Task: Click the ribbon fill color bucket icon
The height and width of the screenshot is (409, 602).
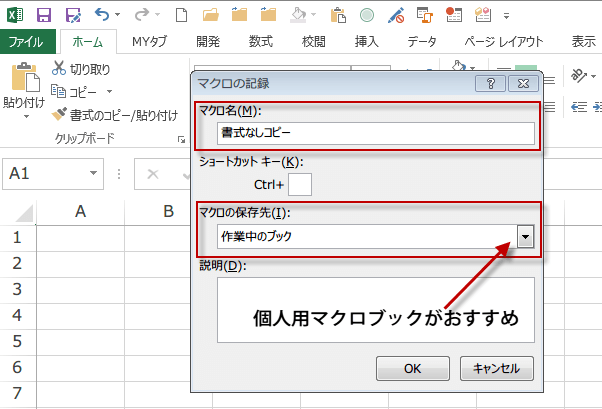Action: click(458, 66)
